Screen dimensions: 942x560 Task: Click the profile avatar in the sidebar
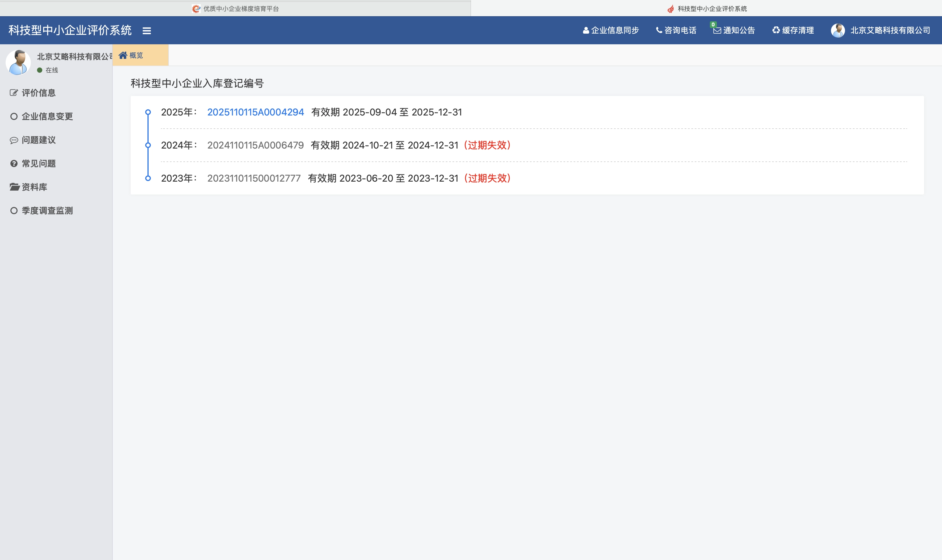point(18,62)
